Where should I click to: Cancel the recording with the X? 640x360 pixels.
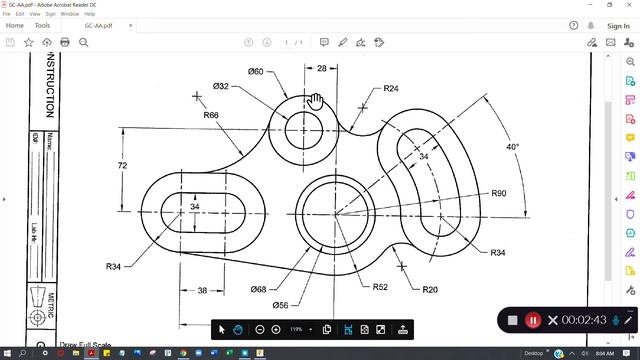pyautogui.click(x=553, y=320)
